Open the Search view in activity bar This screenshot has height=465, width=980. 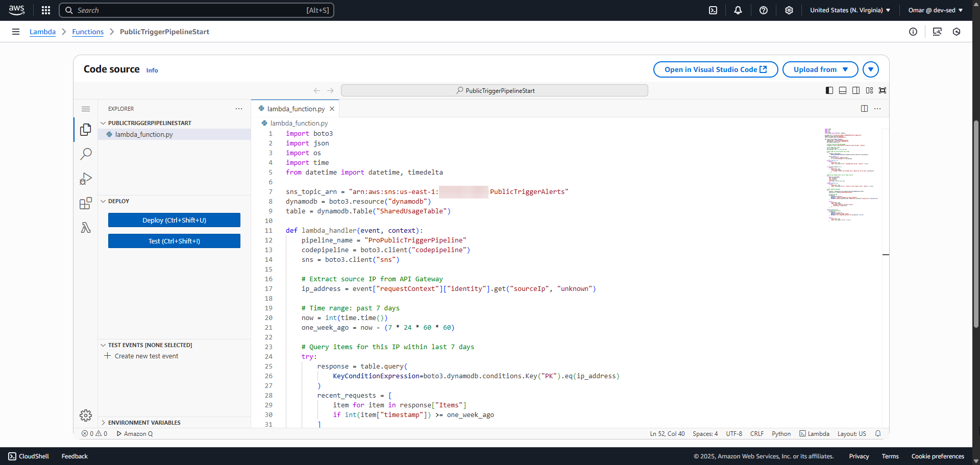click(x=86, y=154)
